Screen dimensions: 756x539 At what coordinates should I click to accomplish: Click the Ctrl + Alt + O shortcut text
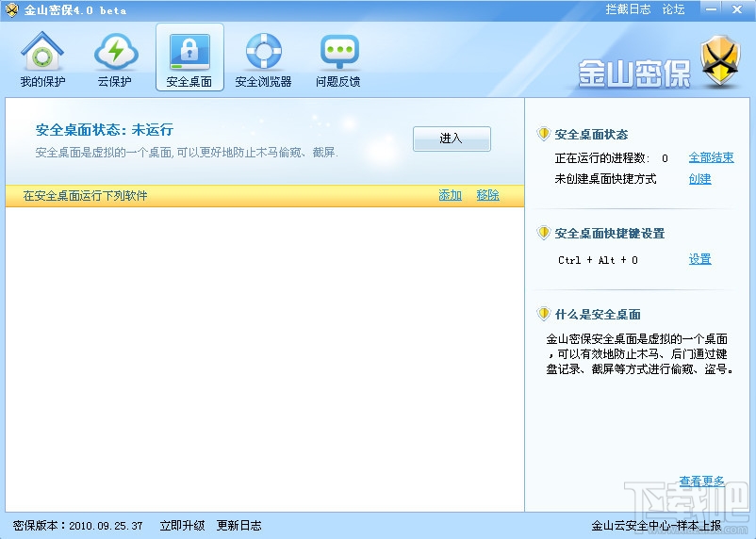click(598, 260)
